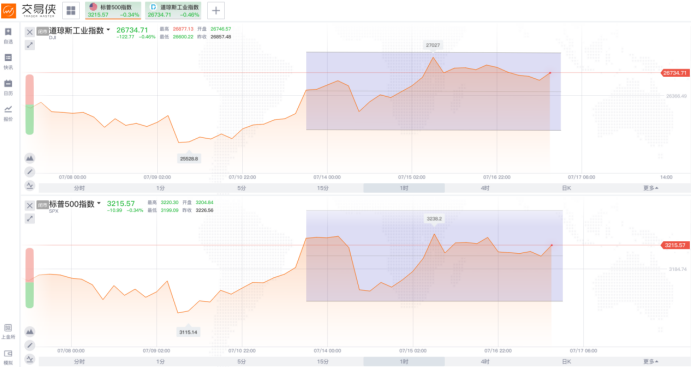Click the 3238.2 high marker label
Viewport: 691px width, 368px height.
(434, 219)
